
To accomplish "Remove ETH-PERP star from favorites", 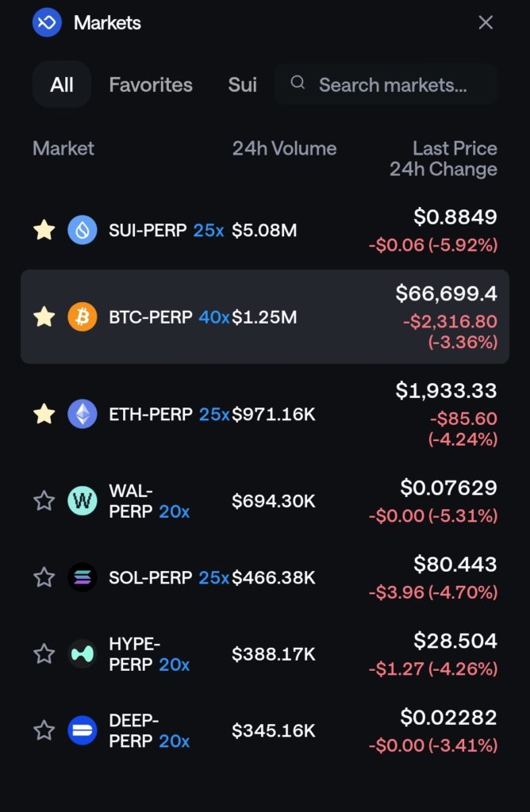I will pos(44,413).
